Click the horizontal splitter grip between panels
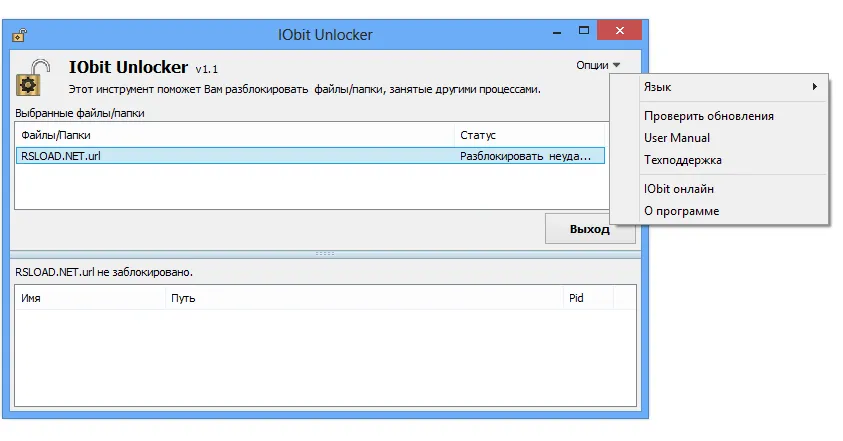This screenshot has height=441, width=843. point(324,253)
